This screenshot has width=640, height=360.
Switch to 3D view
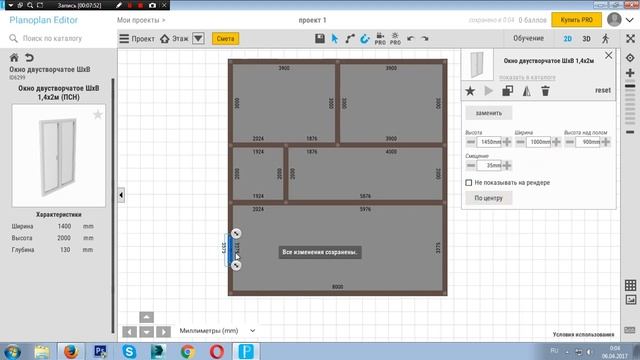coord(586,39)
